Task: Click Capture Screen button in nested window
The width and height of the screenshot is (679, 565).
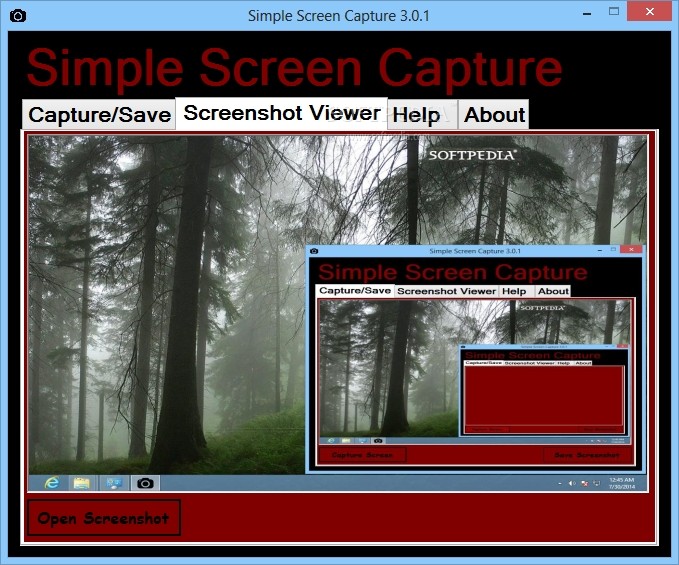Action: coord(362,455)
